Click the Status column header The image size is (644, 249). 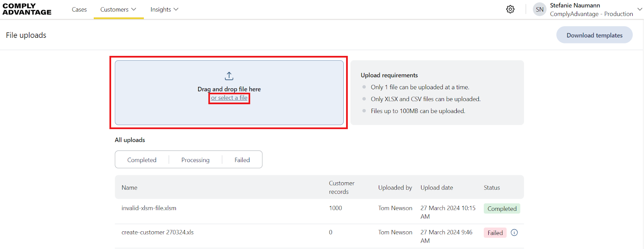[x=492, y=187]
